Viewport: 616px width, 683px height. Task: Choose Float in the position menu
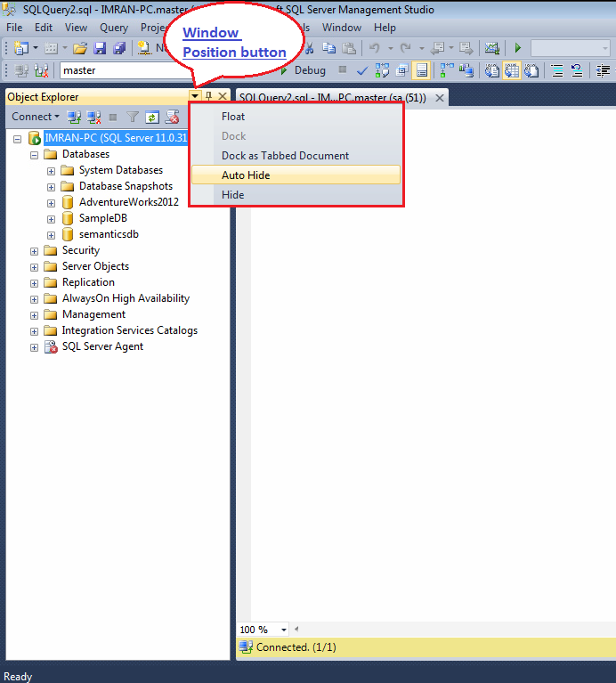[x=296, y=117]
